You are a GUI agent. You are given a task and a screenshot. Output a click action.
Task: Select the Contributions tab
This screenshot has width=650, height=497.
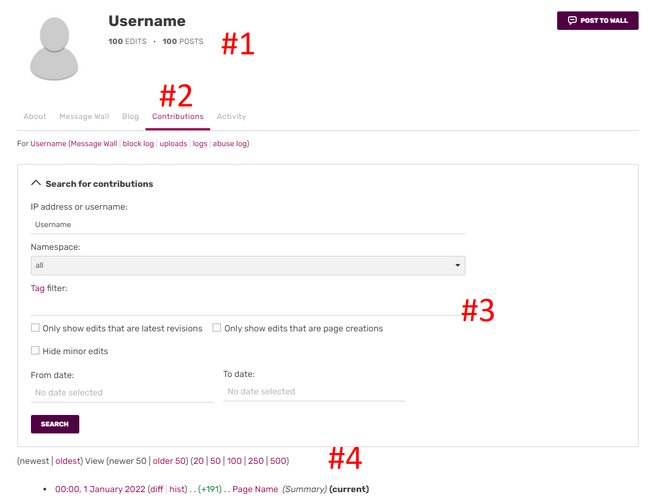pos(177,116)
